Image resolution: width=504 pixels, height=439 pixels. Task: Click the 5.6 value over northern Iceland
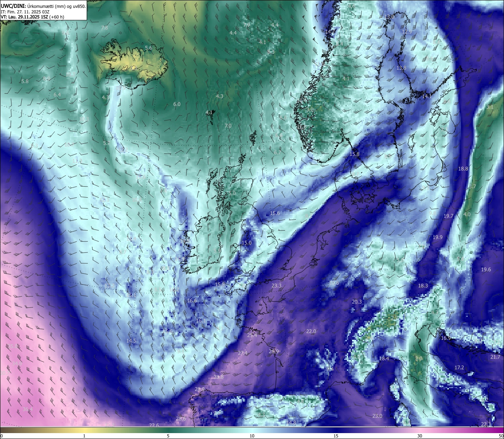tap(148, 48)
